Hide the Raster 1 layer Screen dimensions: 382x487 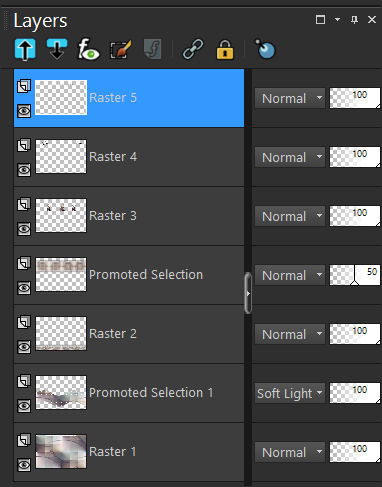(x=24, y=465)
